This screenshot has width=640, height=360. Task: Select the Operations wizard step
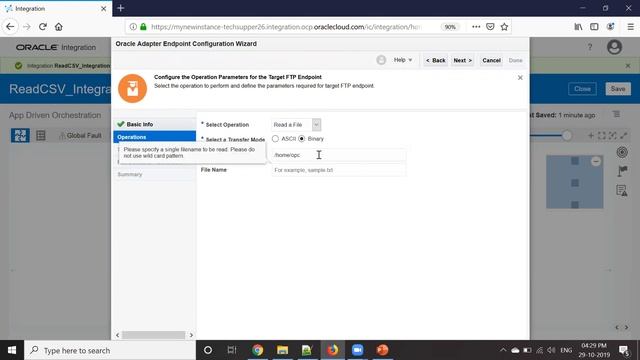[x=154, y=137]
